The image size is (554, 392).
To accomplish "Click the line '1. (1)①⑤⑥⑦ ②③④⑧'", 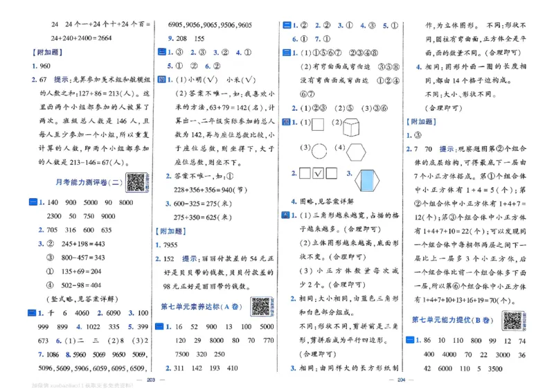I will 335,53.
